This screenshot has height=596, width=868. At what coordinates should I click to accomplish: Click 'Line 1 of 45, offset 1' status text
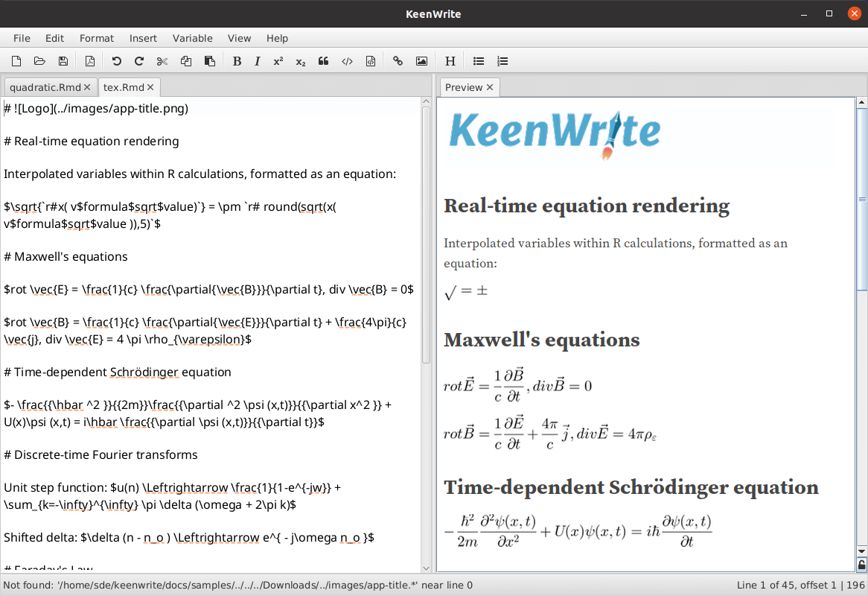click(x=786, y=585)
